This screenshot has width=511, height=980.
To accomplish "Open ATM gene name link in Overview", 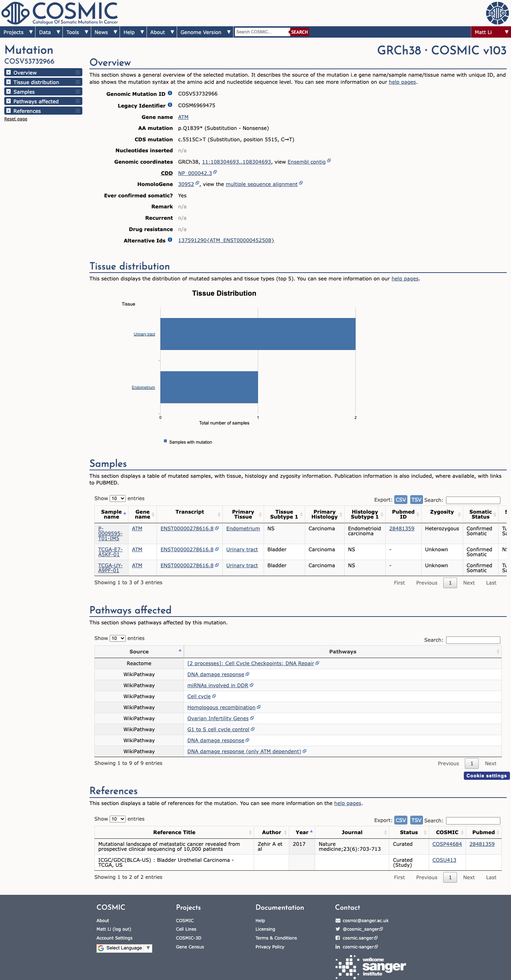I will pyautogui.click(x=183, y=117).
